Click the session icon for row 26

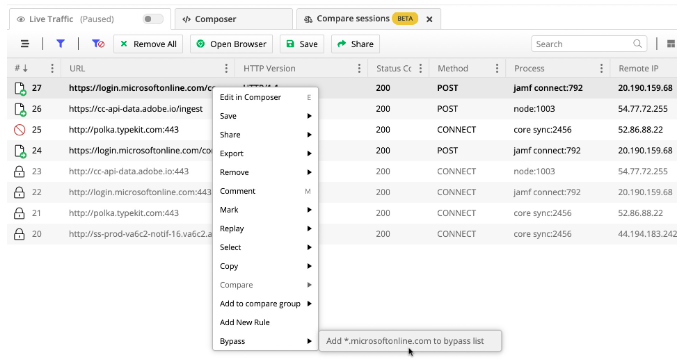click(20, 109)
